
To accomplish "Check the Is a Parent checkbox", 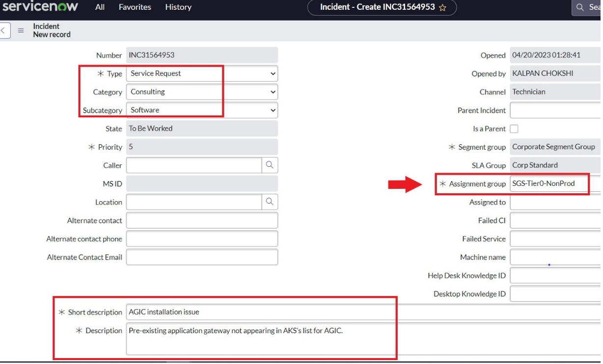I will tap(514, 129).
